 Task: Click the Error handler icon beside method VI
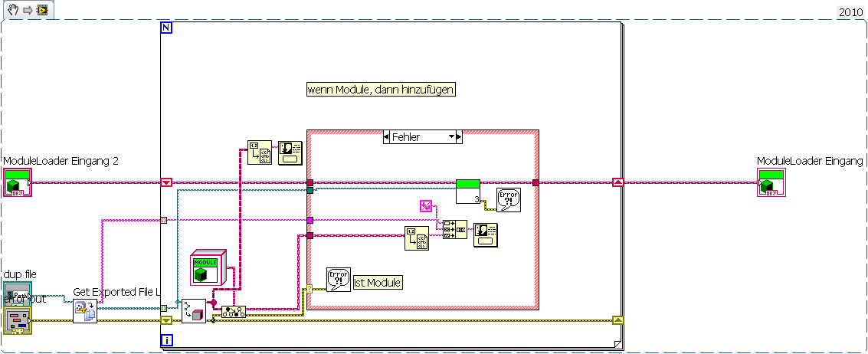(x=509, y=199)
